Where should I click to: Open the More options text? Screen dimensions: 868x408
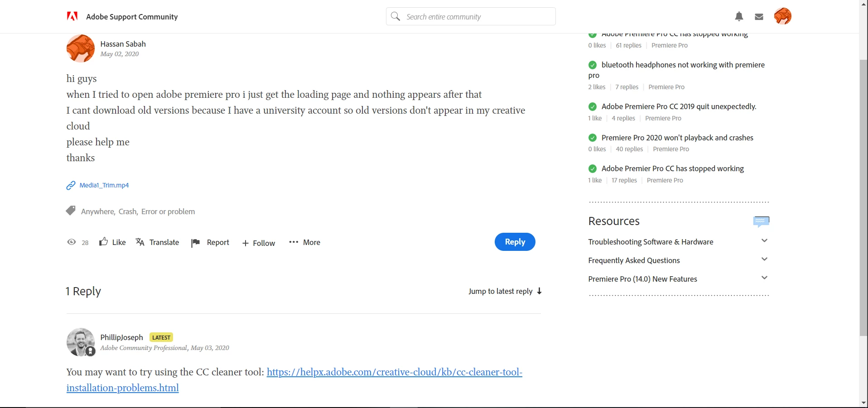coord(312,242)
